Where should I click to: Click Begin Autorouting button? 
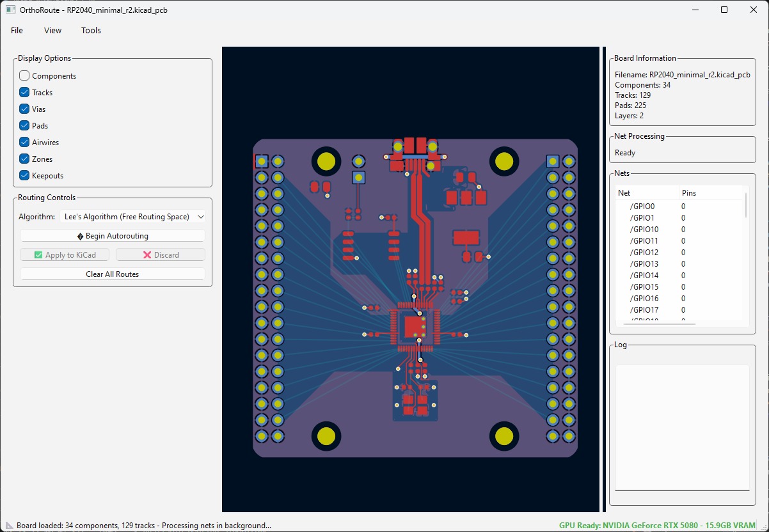[113, 236]
